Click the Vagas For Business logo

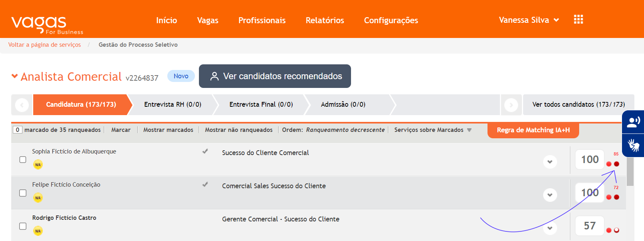47,25
